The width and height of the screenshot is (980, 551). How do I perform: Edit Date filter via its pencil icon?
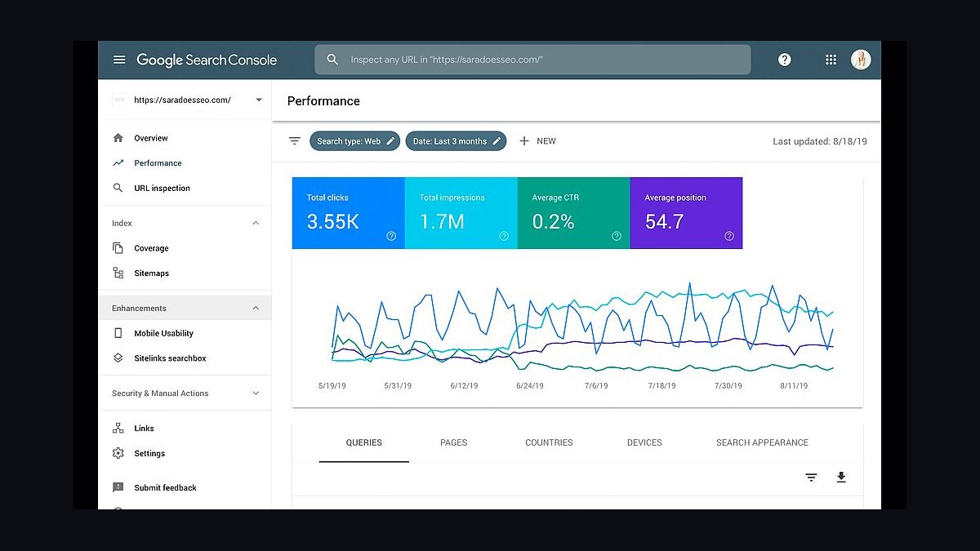pos(497,141)
